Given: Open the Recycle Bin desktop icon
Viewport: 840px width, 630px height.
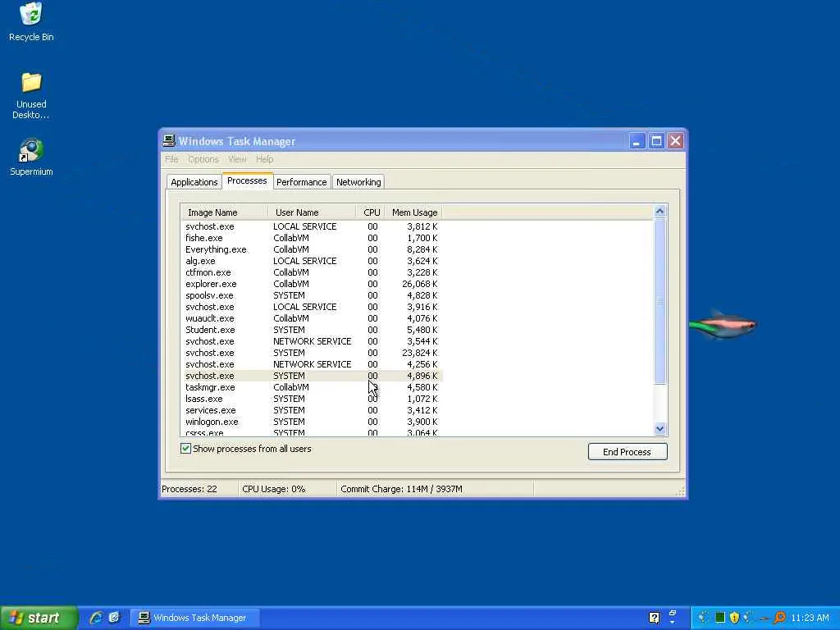Looking at the screenshot, I should click(x=31, y=21).
